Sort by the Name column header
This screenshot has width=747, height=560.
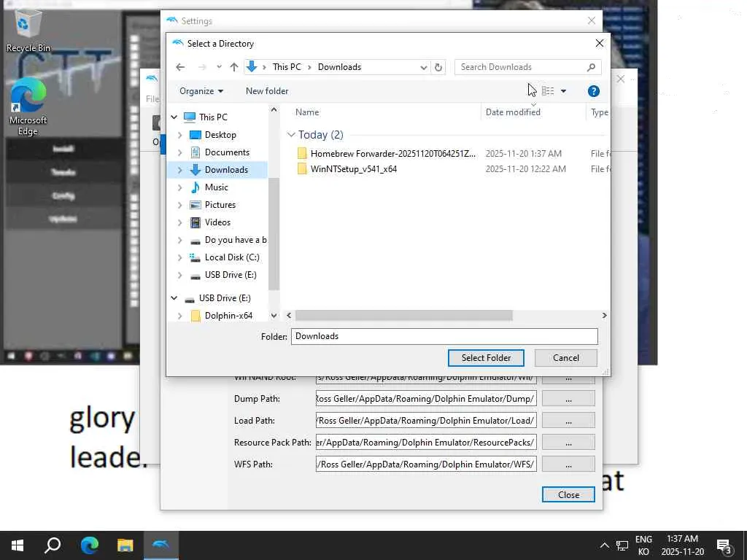307,112
